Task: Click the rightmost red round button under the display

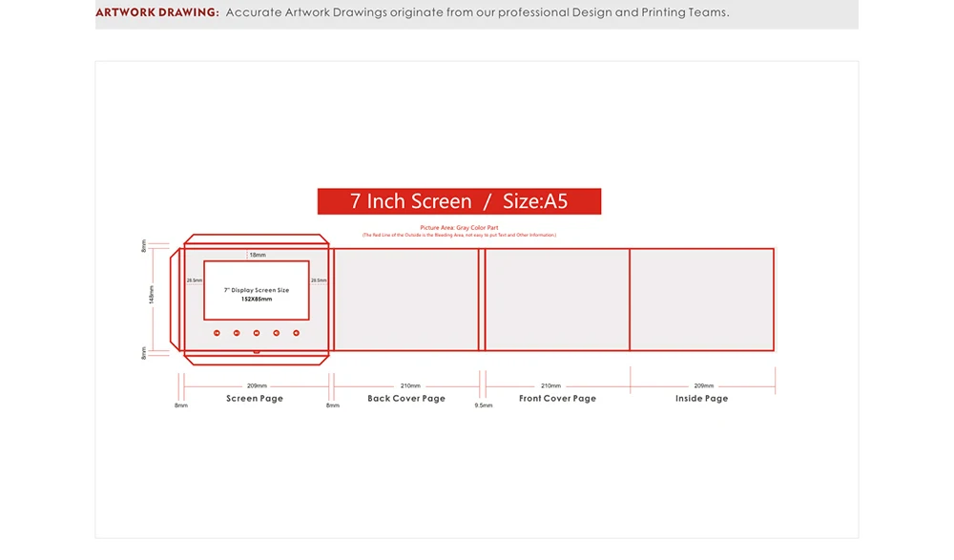Action: 297,333
